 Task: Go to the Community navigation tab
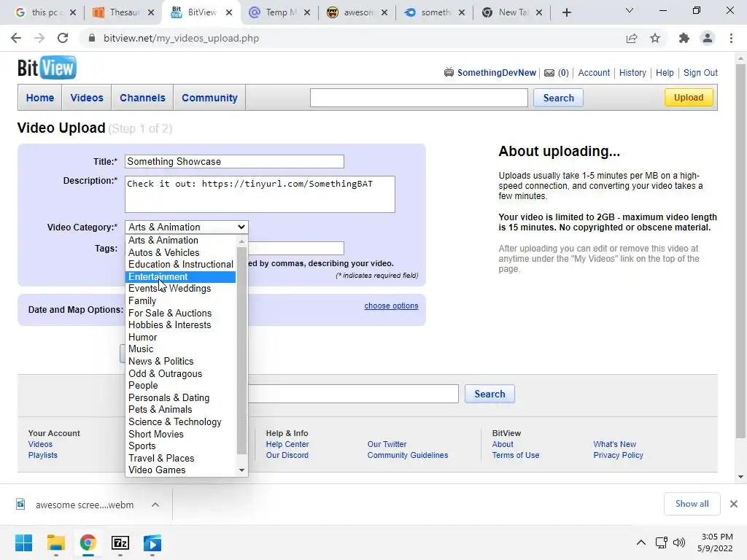click(x=209, y=98)
